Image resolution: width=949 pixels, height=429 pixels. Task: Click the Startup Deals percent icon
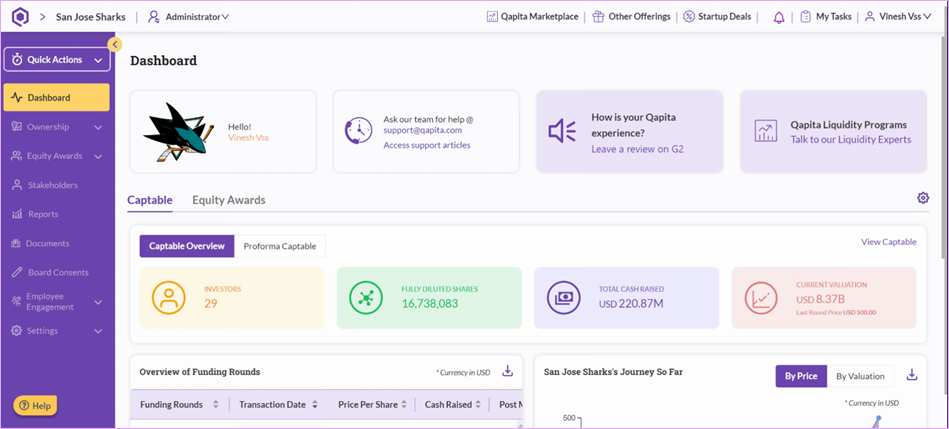689,17
